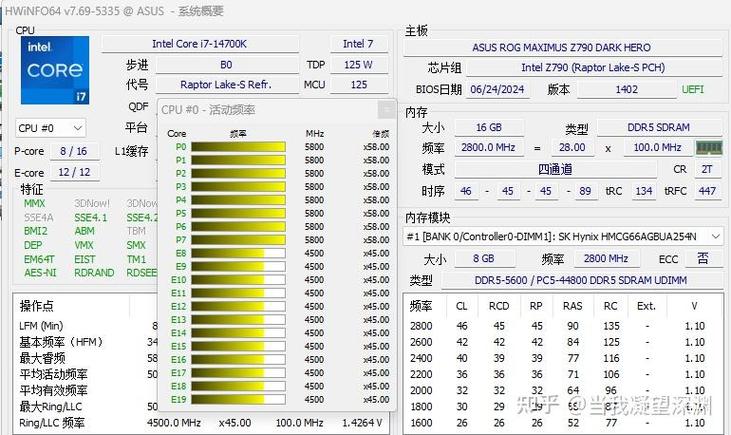Image resolution: width=731 pixels, height=435 pixels.
Task: Click the BMI2 feature flag
Action: tap(35, 231)
